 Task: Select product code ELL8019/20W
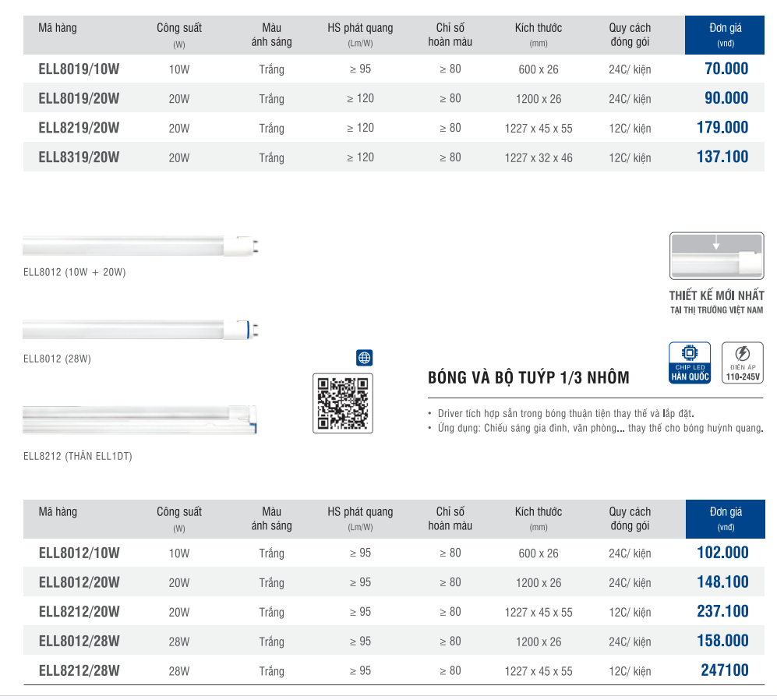click(x=79, y=99)
